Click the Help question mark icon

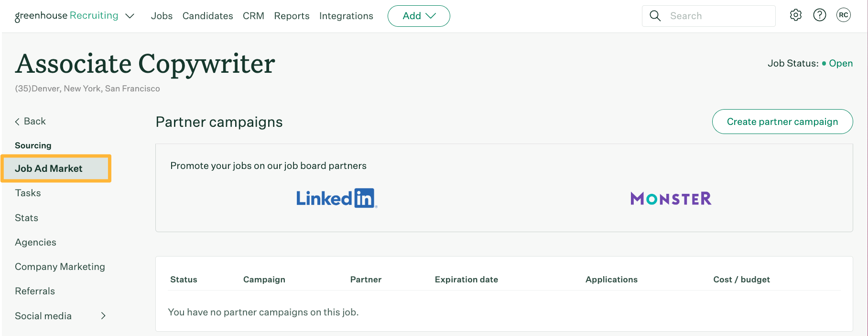coord(819,15)
